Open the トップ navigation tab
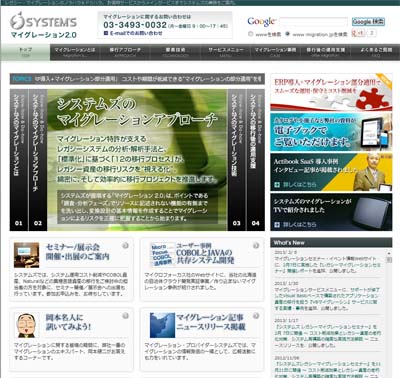Viewport: 400px width, 378px height. pyautogui.click(x=25, y=52)
